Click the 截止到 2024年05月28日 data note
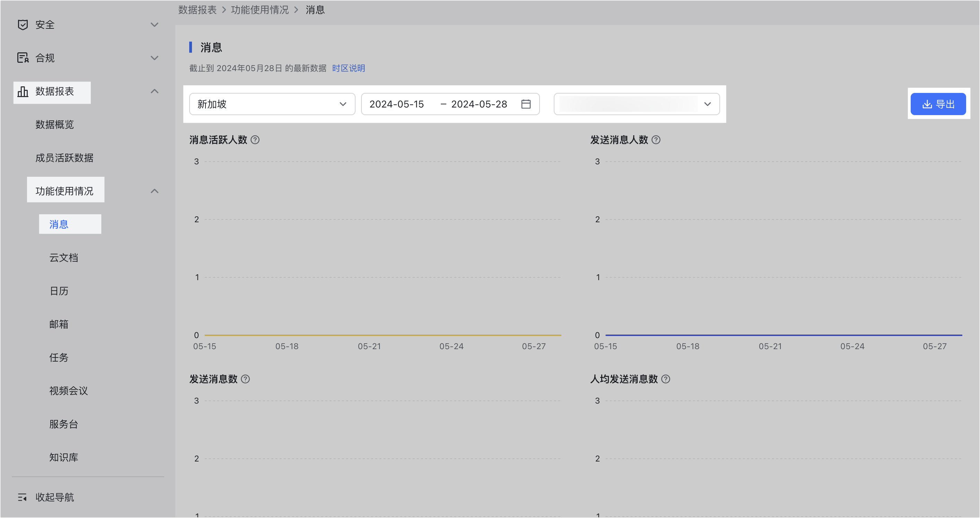Image resolution: width=980 pixels, height=518 pixels. pyautogui.click(x=258, y=68)
